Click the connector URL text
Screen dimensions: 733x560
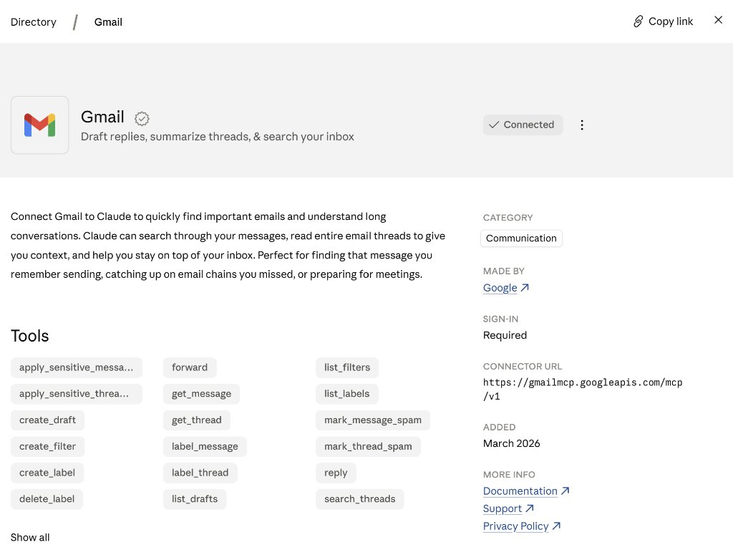coord(583,390)
